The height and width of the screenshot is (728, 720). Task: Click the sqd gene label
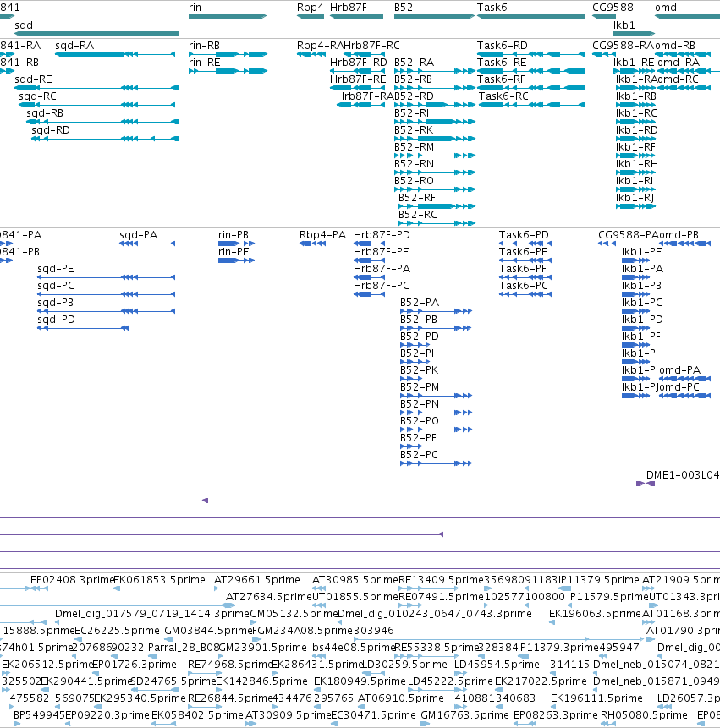24,25
